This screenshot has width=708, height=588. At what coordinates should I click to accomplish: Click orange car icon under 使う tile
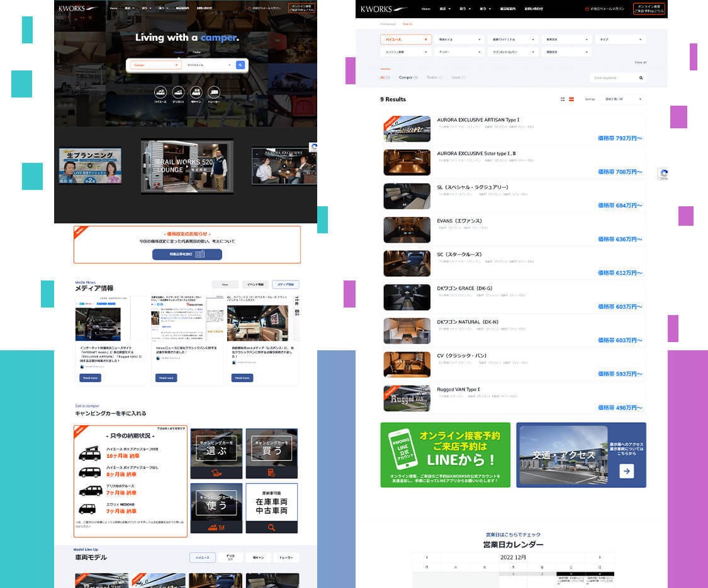tap(216, 528)
